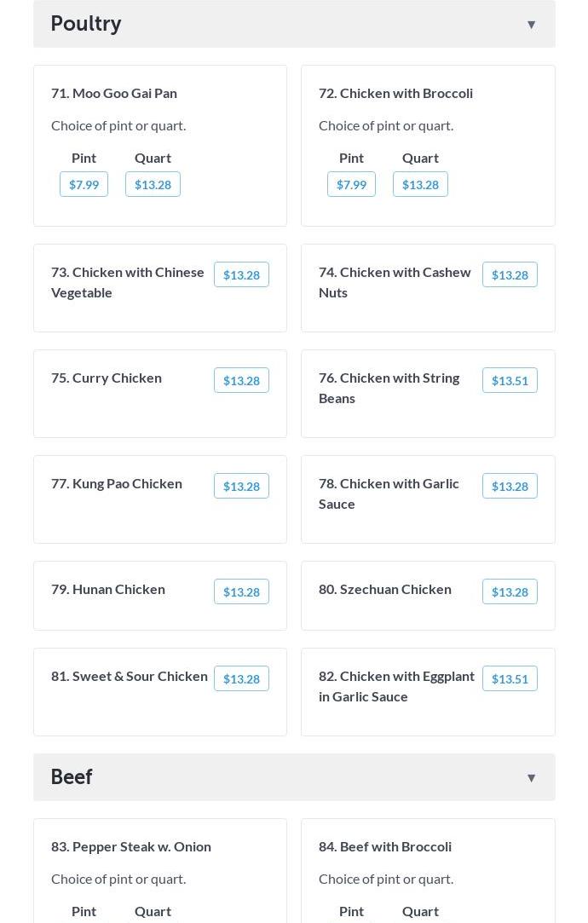
Task: Click Chicken with Eggplant $13.51 price
Action: 510,678
